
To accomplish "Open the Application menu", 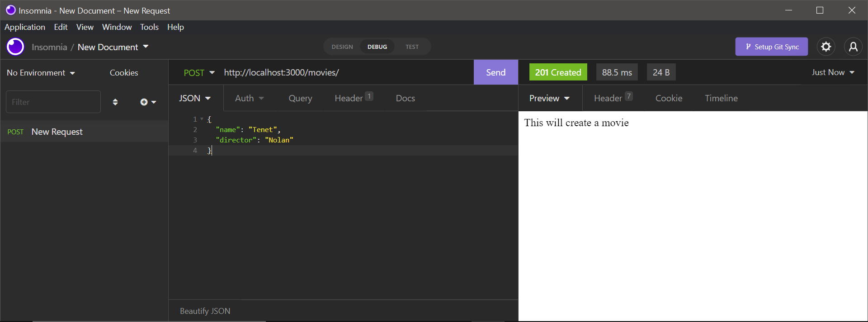I will (25, 27).
